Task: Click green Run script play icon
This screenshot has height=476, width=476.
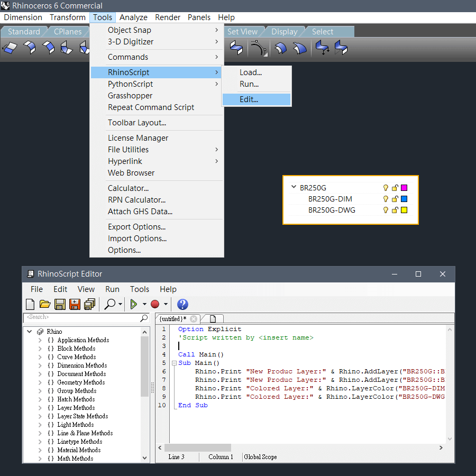Action: click(134, 304)
